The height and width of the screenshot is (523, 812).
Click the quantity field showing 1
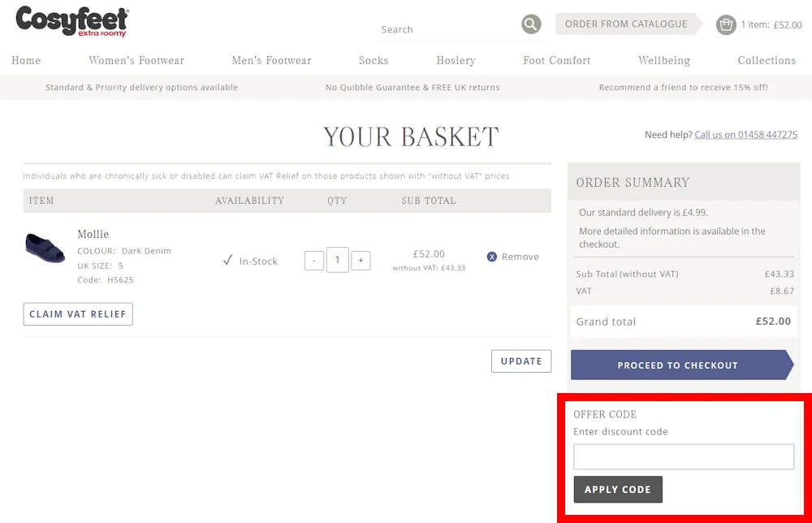[x=337, y=260]
